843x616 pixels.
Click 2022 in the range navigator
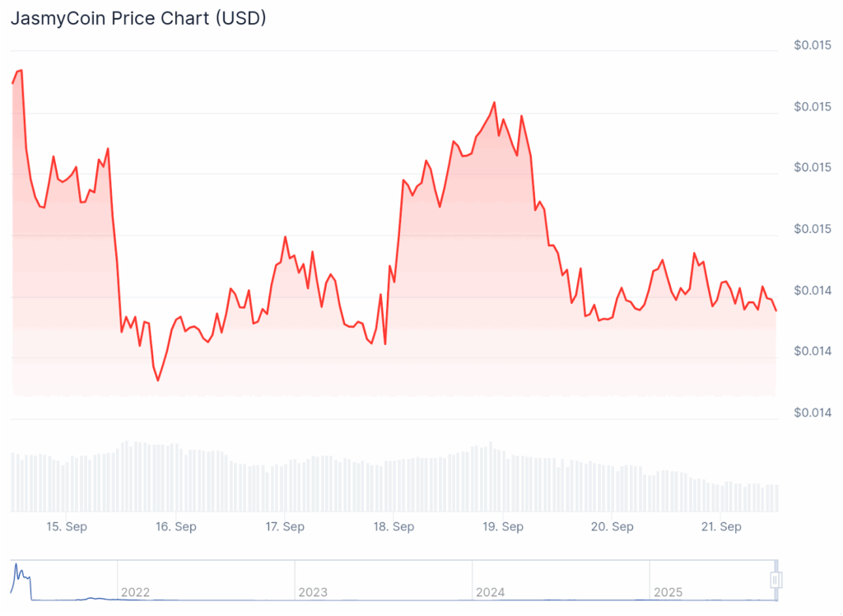(135, 592)
